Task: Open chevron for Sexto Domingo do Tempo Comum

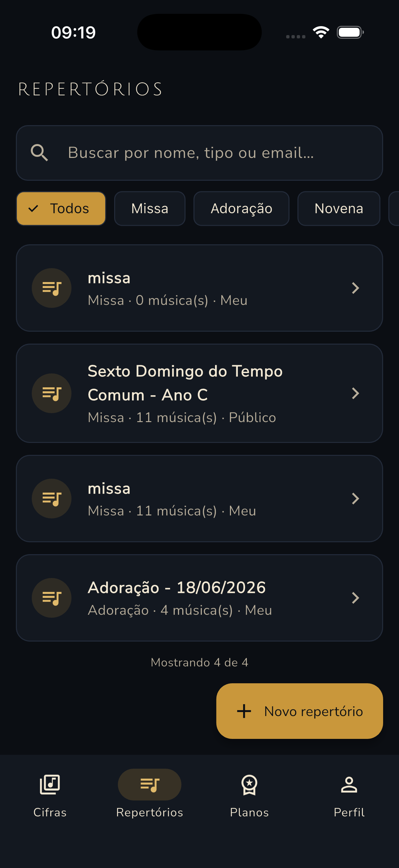Action: (356, 393)
